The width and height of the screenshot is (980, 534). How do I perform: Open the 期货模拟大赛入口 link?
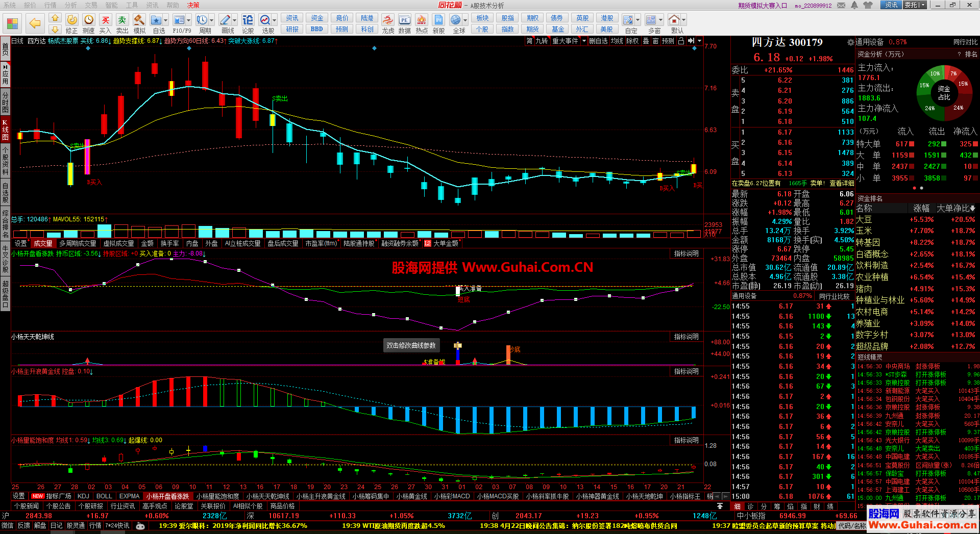[x=763, y=6]
